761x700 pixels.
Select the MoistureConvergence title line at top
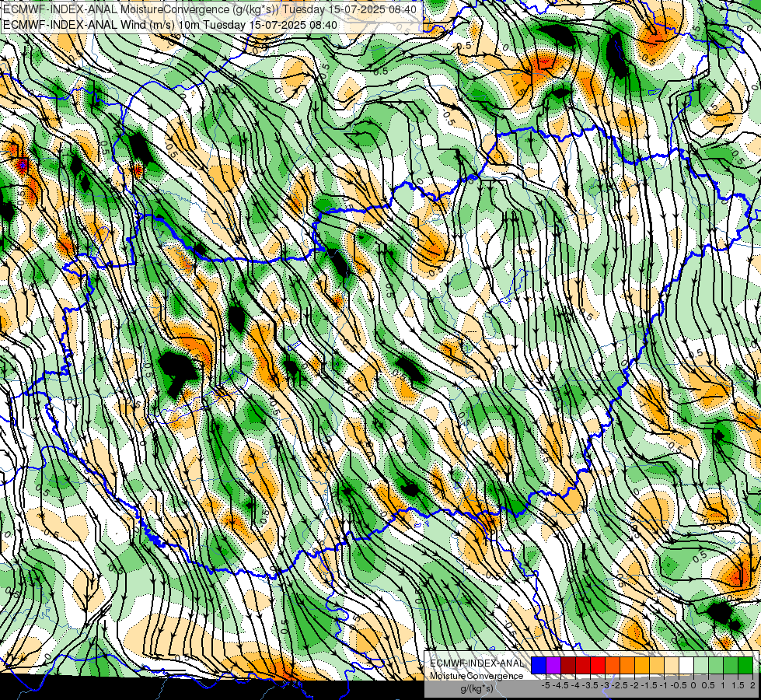209,9
